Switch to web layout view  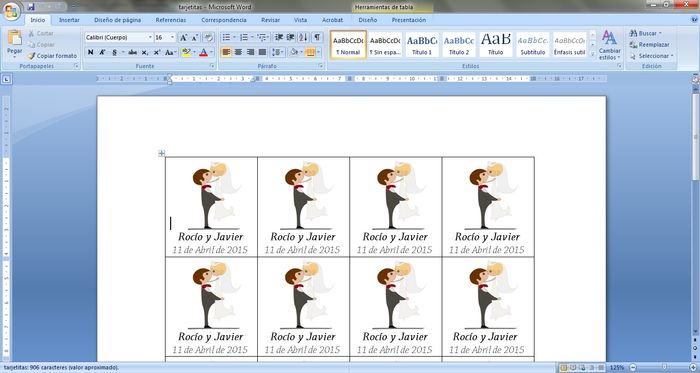582,368
